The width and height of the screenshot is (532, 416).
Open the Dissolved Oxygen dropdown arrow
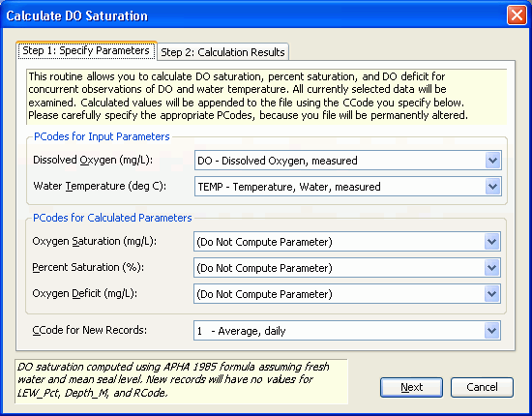[492, 161]
